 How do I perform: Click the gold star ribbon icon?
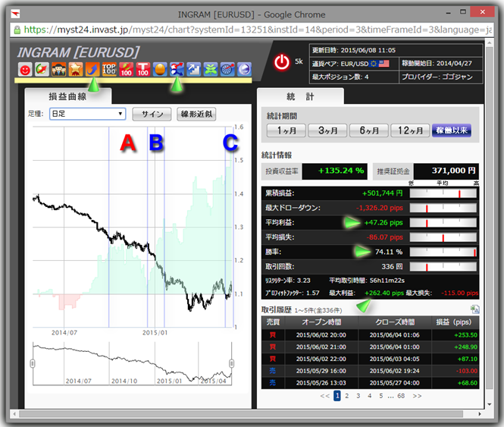click(x=76, y=69)
